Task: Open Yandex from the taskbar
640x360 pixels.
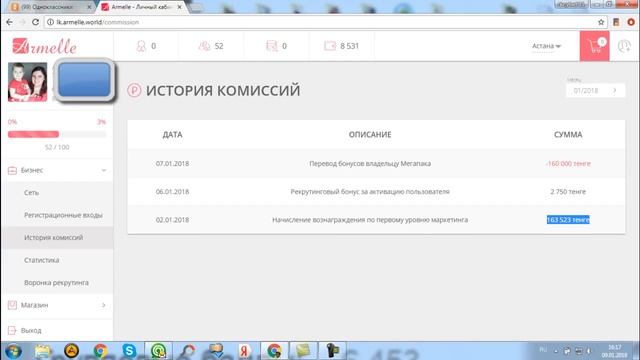Action: click(244, 351)
